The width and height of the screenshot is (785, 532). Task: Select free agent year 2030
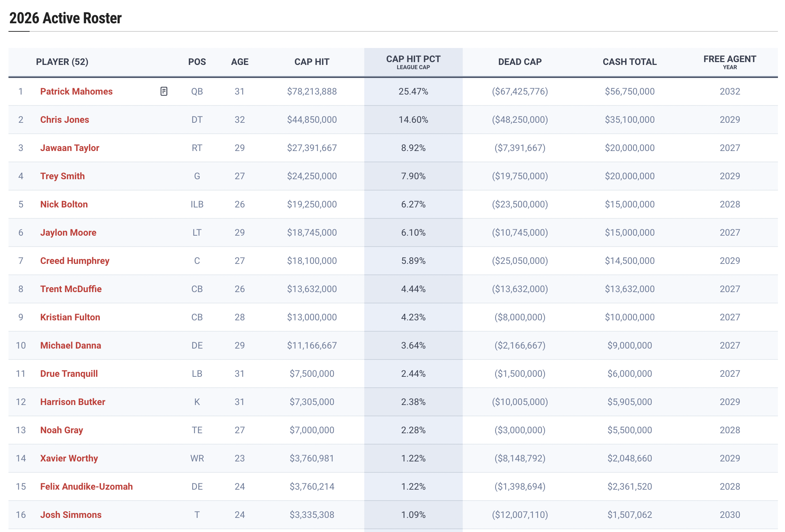[x=730, y=515]
